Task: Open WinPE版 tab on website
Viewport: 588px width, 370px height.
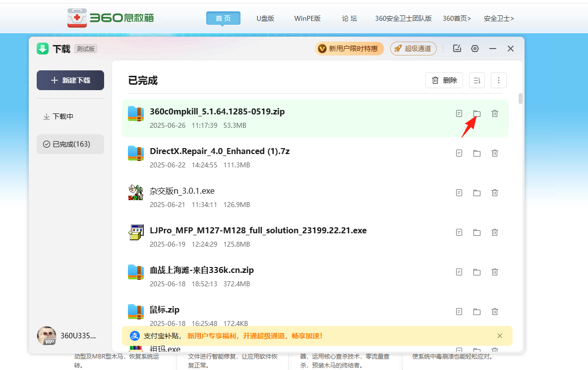Action: click(307, 18)
